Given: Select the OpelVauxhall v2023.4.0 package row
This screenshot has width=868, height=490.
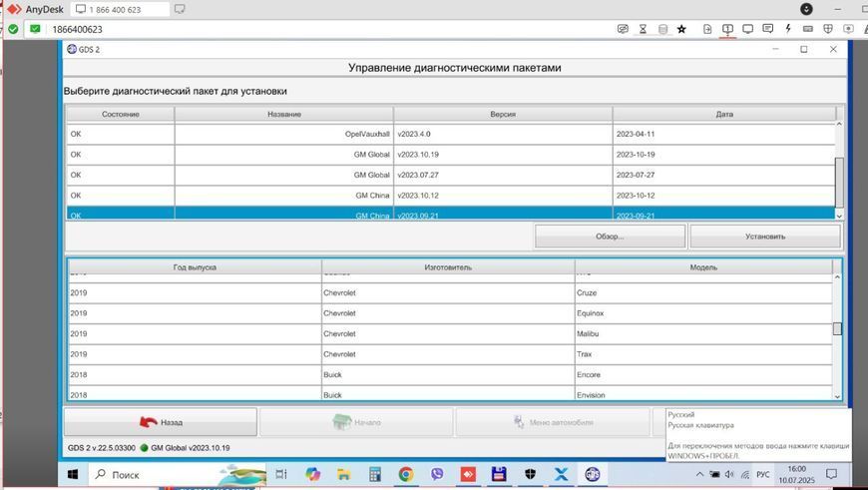Looking at the screenshot, I should (x=451, y=134).
